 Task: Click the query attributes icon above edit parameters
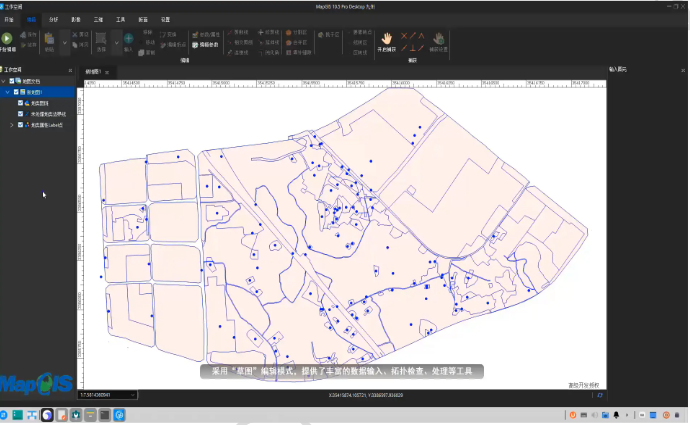click(195, 34)
